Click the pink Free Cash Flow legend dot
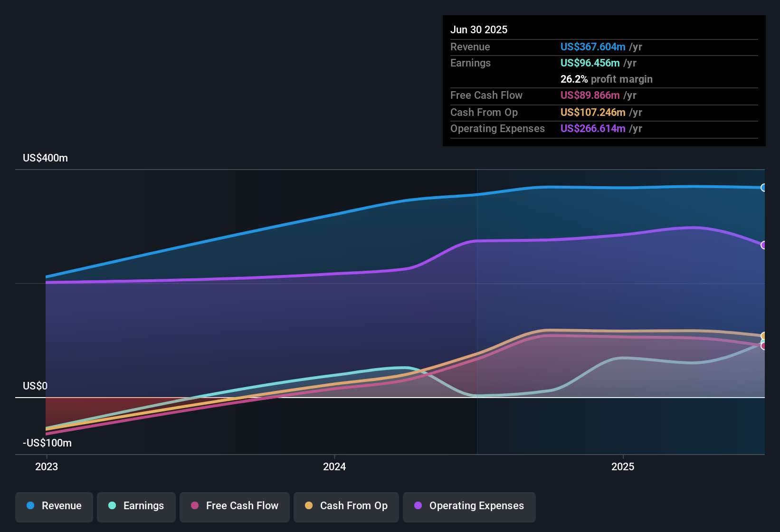Screen dimensions: 780x532 coord(194,506)
